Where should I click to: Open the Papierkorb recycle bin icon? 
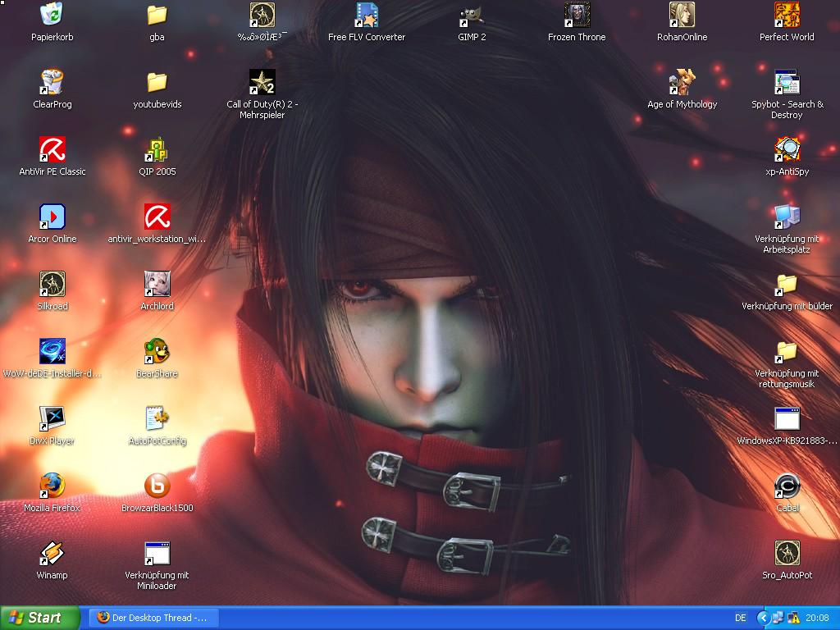(52, 15)
